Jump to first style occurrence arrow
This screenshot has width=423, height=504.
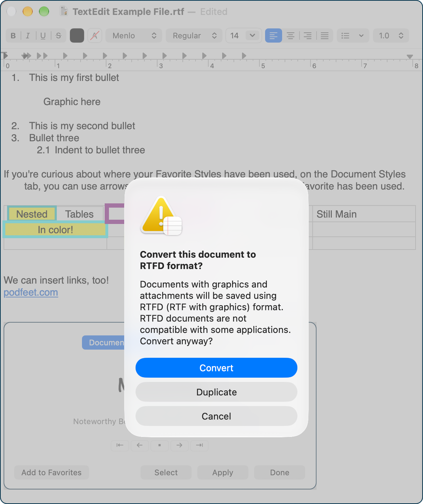[120, 445]
